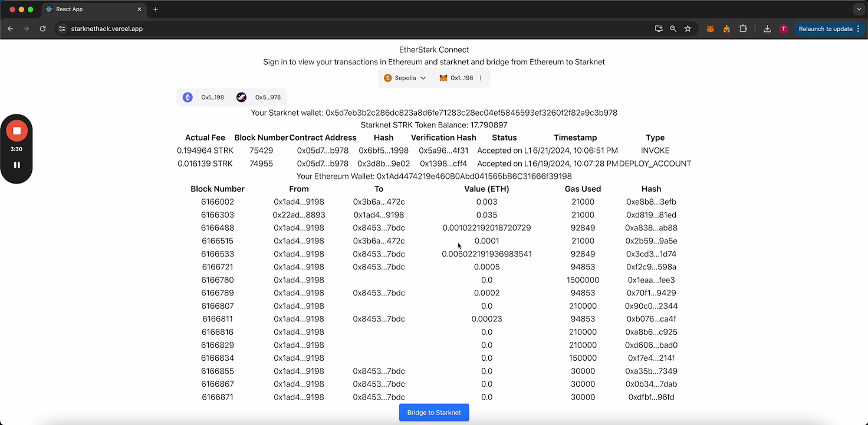Screen dimensions: 868x425
Task: Click the 0.194964 STRK fee cell
Action: point(205,151)
